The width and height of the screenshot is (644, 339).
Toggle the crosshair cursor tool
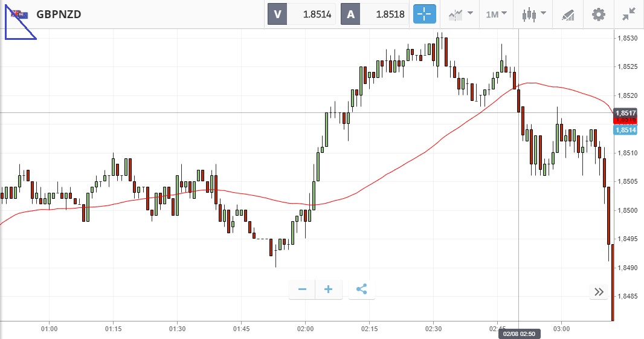click(x=424, y=14)
